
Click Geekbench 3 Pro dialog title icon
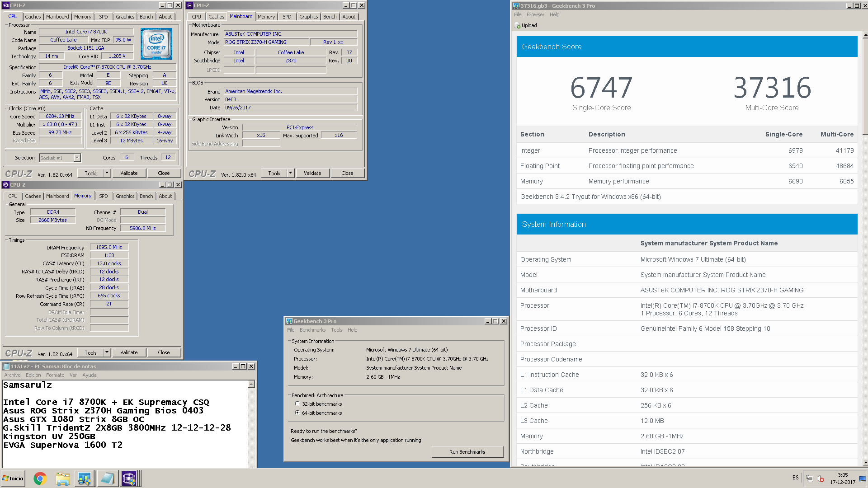pos(289,321)
